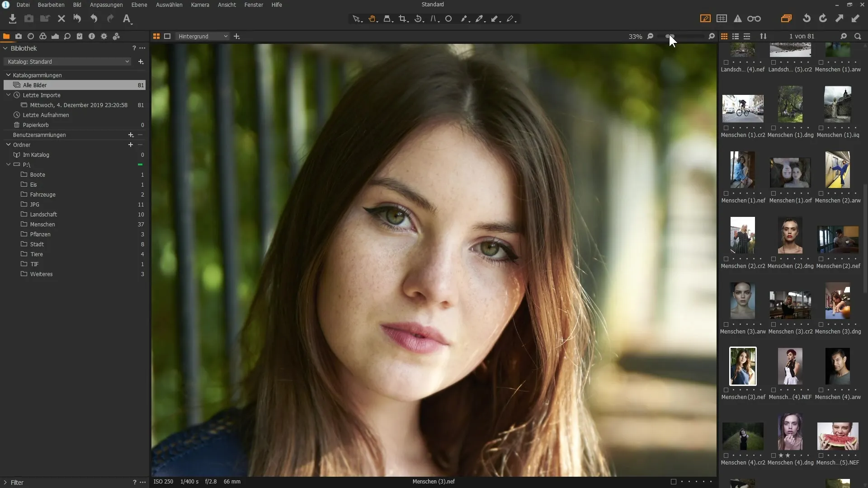Collapse the Ordner section

(x=8, y=145)
